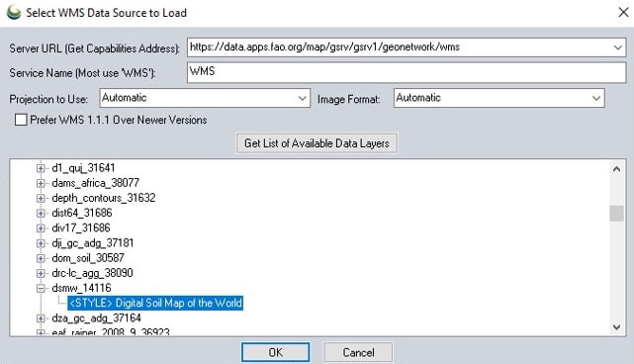Select the div17_31686 layer label
Image resolution: width=634 pixels, height=364 pixels.
pyautogui.click(x=81, y=227)
